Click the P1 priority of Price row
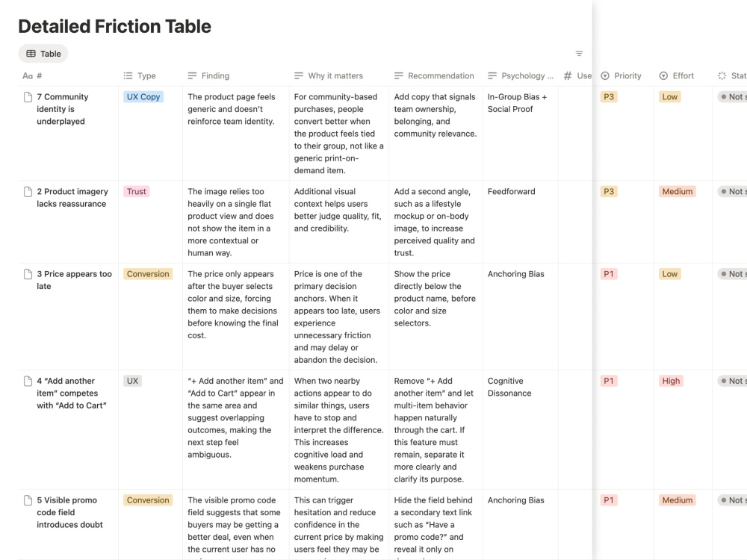This screenshot has height=560, width=747. [609, 274]
